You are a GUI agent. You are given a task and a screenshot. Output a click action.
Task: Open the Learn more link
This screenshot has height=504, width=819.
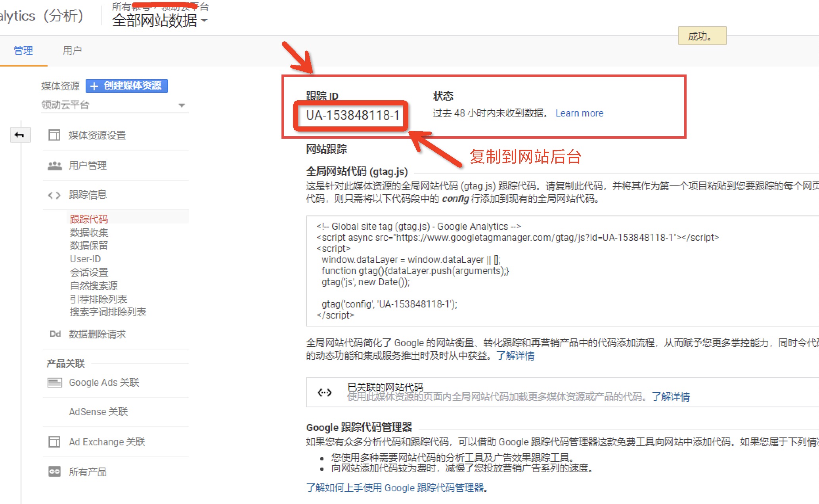[x=579, y=113]
